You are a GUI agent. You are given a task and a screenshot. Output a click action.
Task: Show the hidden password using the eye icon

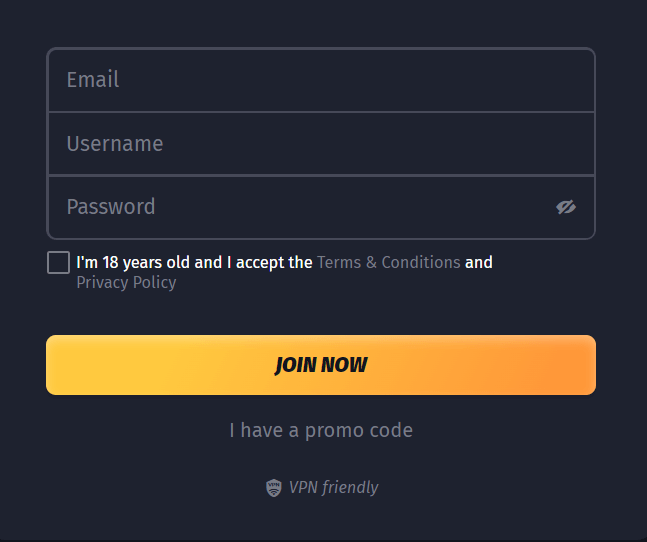click(x=566, y=207)
